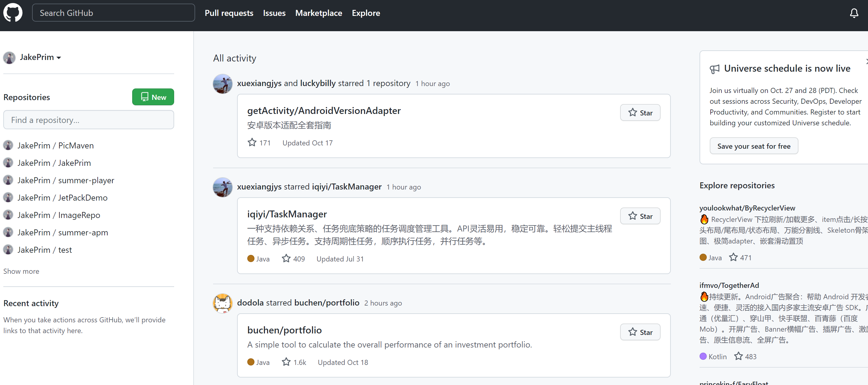This screenshot has height=385, width=868.
Task: Open the notifications bell
Action: pyautogui.click(x=854, y=13)
